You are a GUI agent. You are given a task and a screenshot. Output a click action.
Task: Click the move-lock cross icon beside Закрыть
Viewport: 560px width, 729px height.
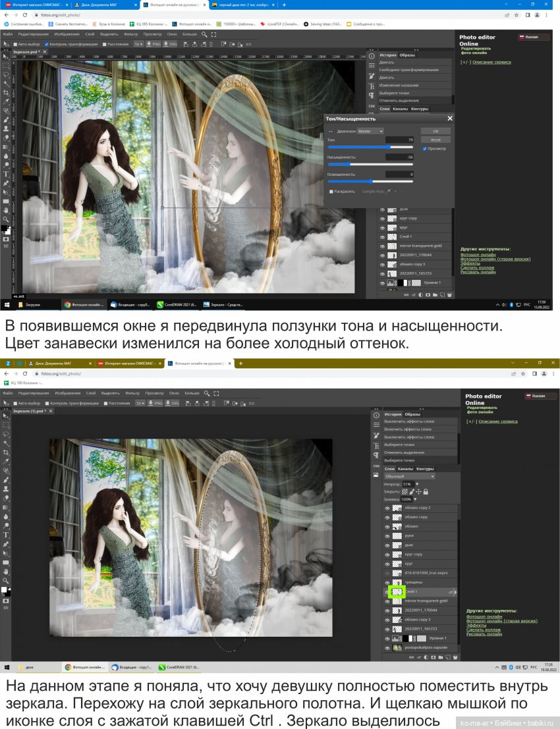pyautogui.click(x=419, y=491)
